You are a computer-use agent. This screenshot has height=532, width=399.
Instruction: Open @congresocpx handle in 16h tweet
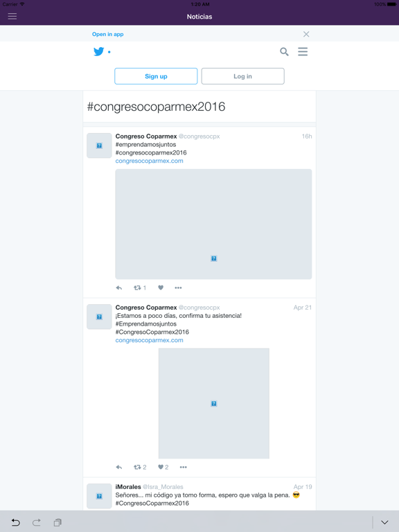coord(199,136)
